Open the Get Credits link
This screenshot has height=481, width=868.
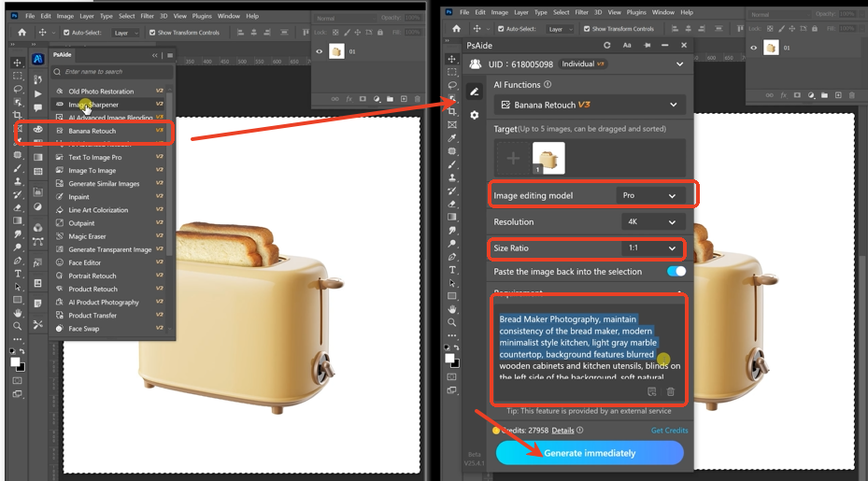(x=669, y=430)
